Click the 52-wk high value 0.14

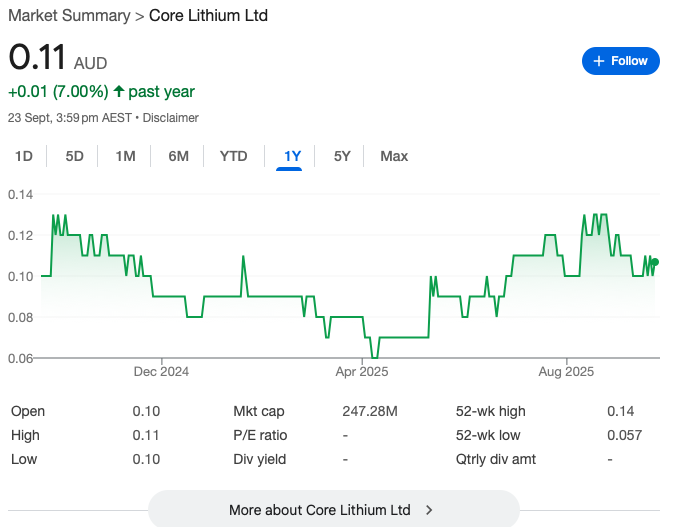pos(620,411)
